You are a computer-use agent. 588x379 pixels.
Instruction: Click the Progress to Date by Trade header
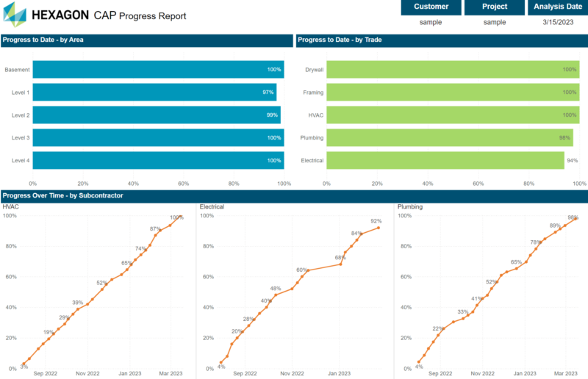point(441,40)
